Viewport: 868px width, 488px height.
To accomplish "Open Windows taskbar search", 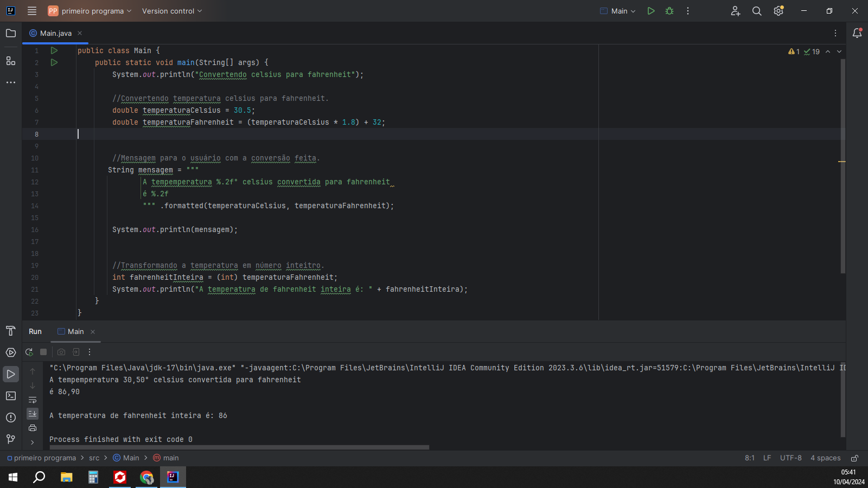I will pyautogui.click(x=39, y=477).
